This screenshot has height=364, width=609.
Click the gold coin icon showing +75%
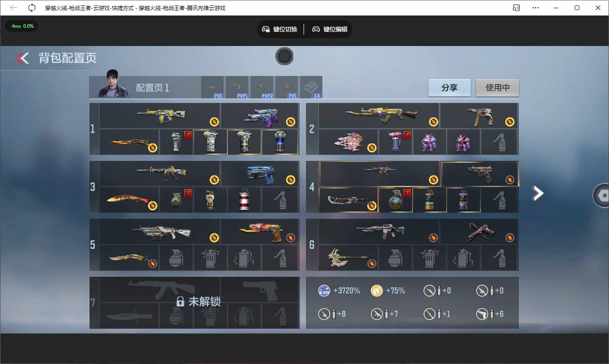[x=377, y=290]
